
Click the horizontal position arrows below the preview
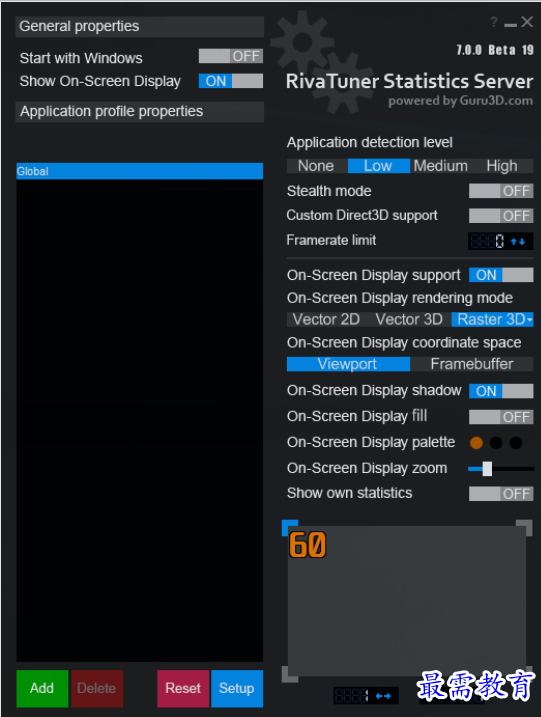pos(383,696)
